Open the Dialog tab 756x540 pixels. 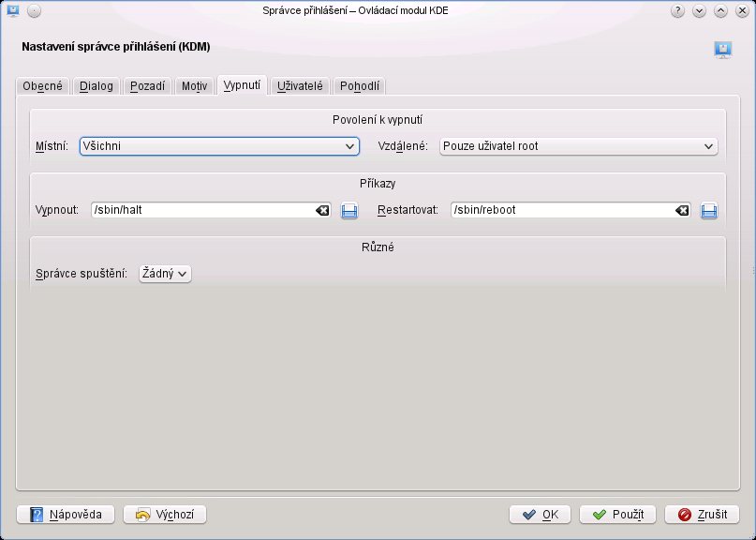[96, 86]
